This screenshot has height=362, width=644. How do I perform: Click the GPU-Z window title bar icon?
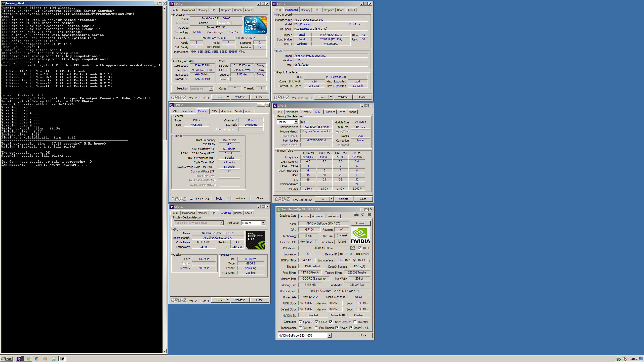click(x=279, y=209)
